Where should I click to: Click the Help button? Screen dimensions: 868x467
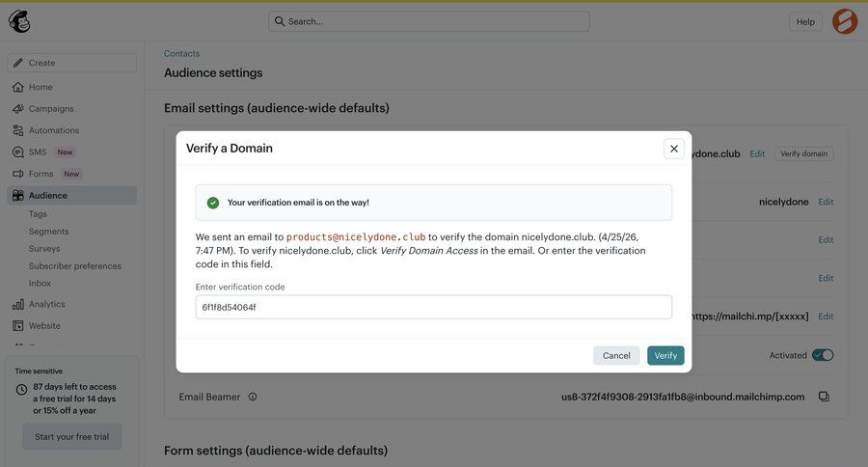[805, 21]
